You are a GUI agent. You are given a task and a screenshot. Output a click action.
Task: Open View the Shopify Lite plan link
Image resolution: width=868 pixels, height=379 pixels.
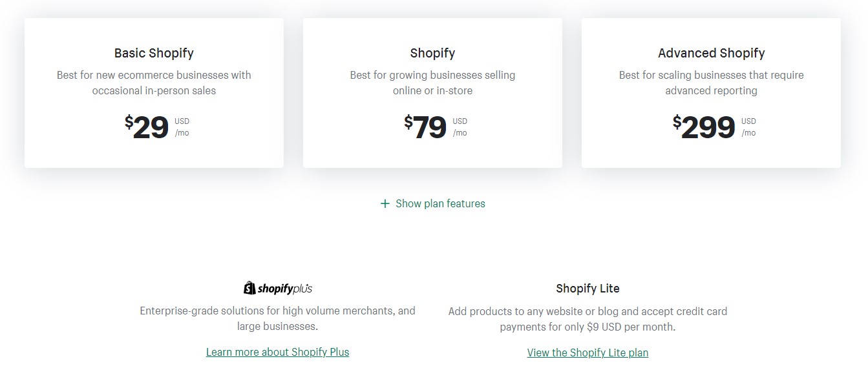[587, 353]
